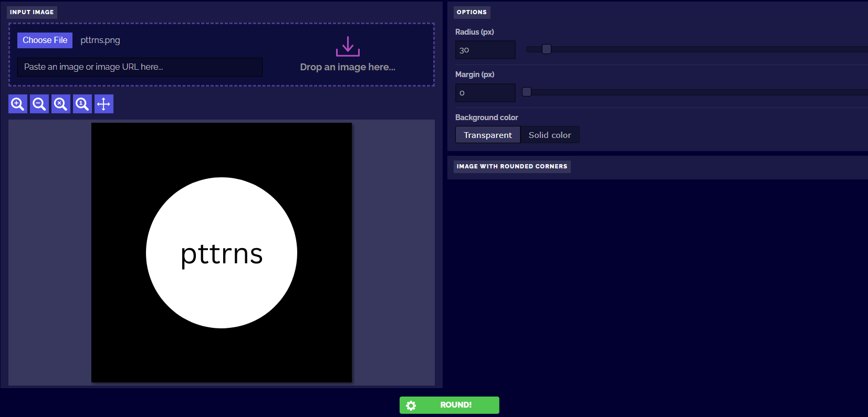Click the Margin slider handle
The height and width of the screenshot is (417, 868).
(x=527, y=92)
